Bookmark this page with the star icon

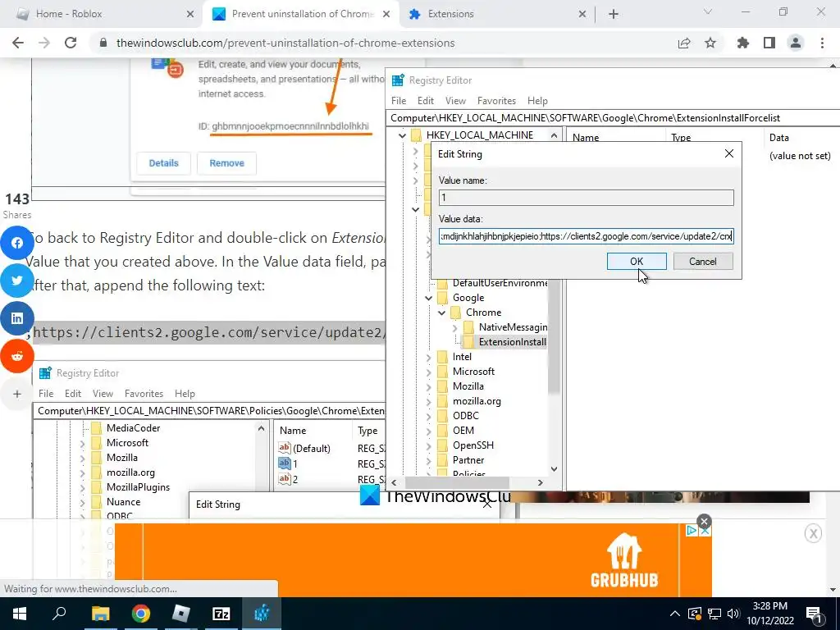(710, 43)
